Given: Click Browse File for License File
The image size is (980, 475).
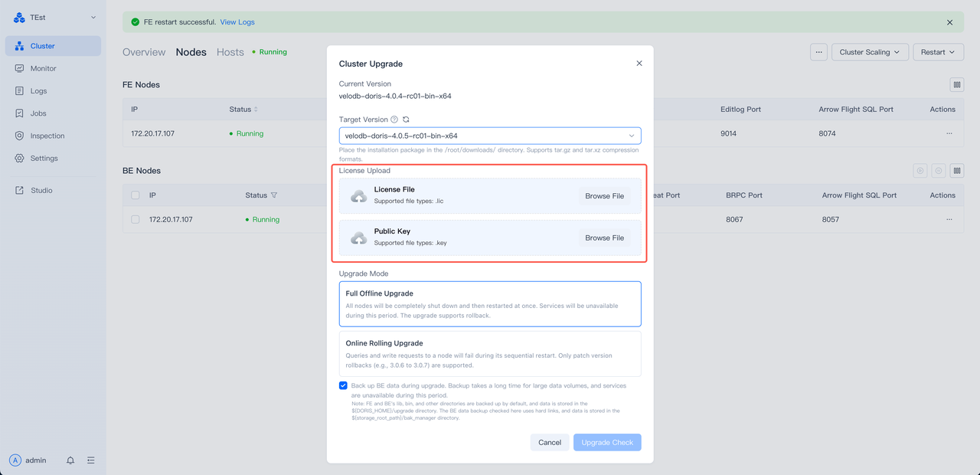Looking at the screenshot, I should pyautogui.click(x=604, y=196).
